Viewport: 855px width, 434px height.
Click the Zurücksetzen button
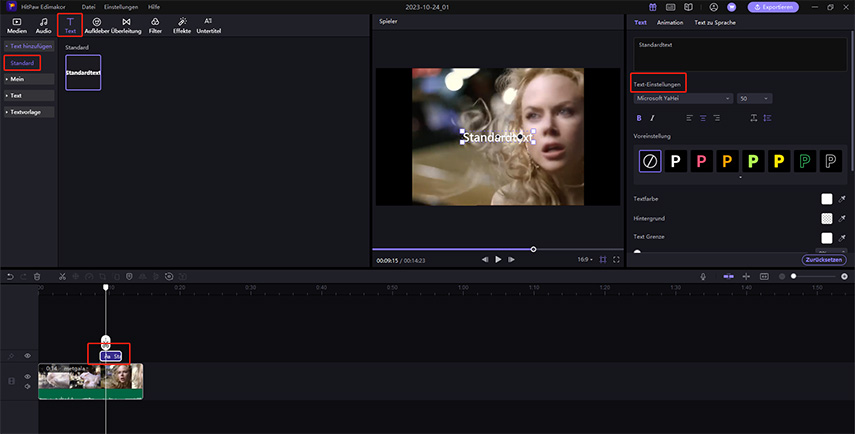tap(824, 259)
